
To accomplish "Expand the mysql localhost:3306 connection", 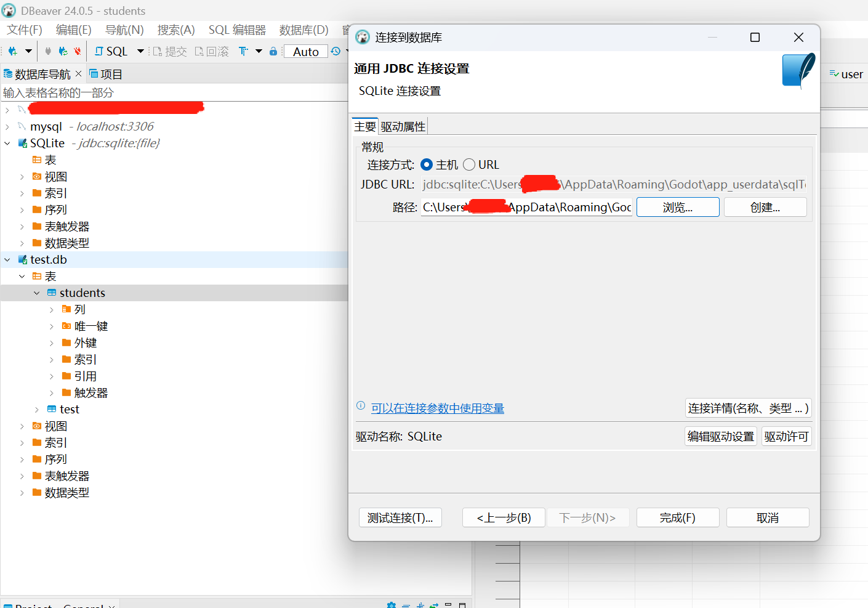I will pos(7,126).
